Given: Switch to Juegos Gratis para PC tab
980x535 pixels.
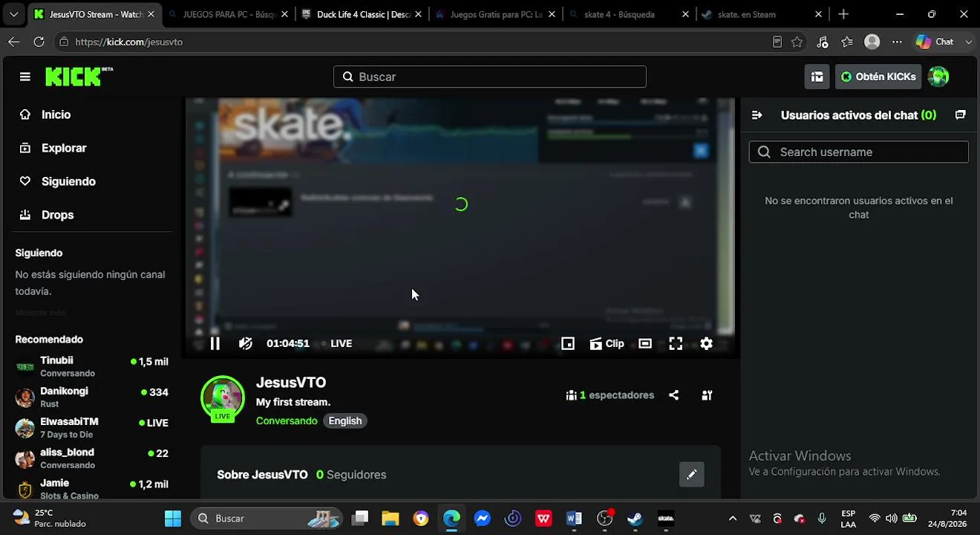Looking at the screenshot, I should (x=496, y=14).
